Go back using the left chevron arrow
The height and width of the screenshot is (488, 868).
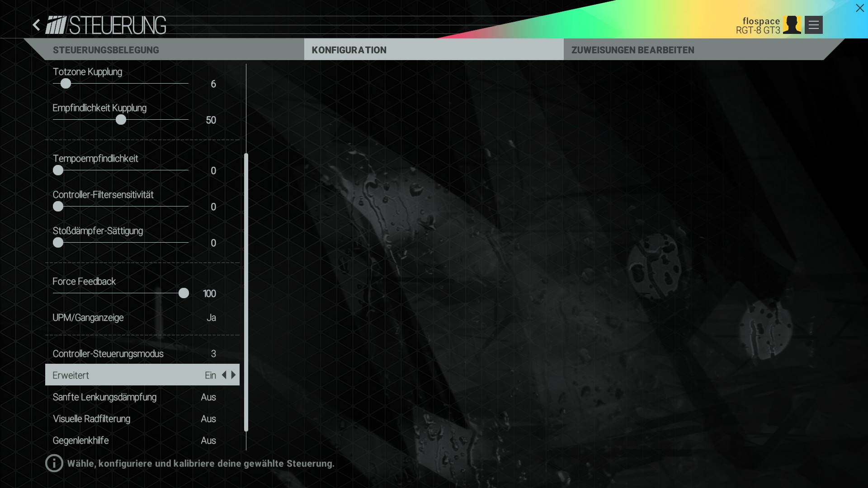(37, 25)
